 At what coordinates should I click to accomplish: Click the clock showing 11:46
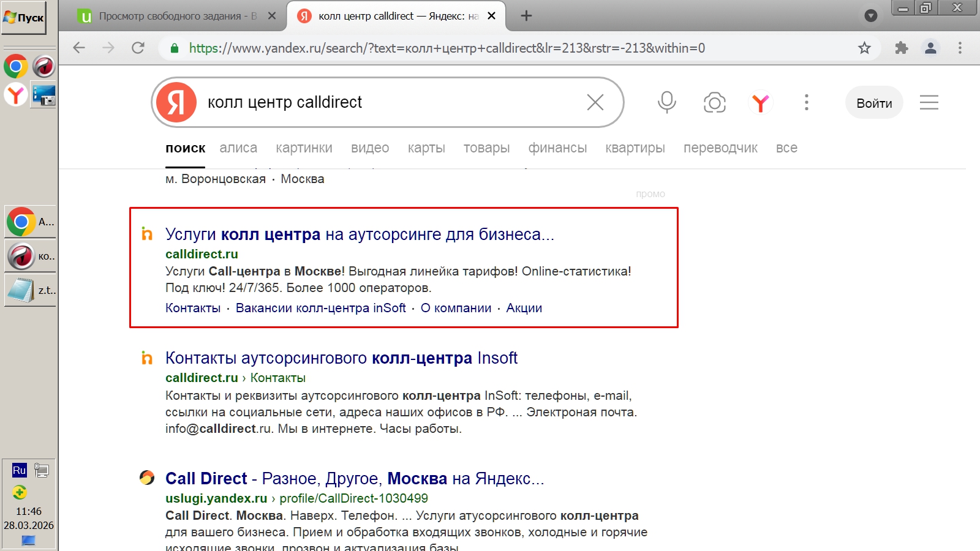(x=29, y=511)
